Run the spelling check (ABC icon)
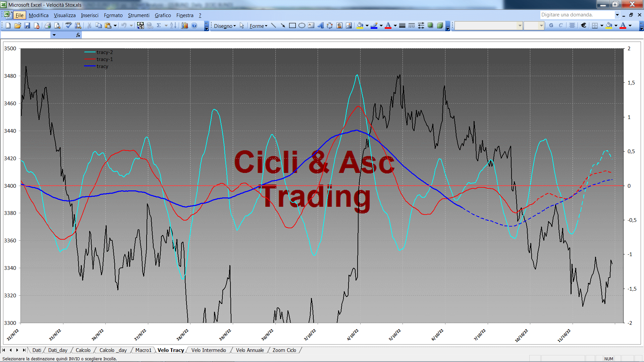 68,25
